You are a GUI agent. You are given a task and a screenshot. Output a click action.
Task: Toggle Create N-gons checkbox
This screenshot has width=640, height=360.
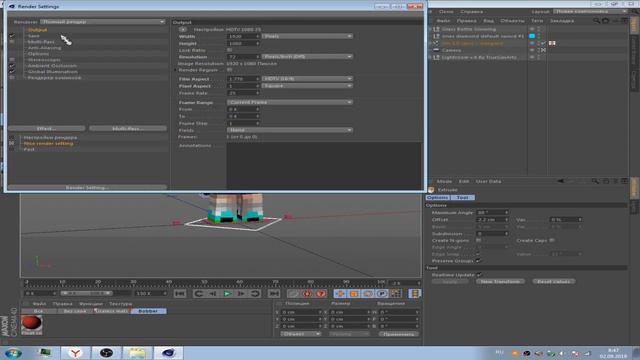(478, 240)
